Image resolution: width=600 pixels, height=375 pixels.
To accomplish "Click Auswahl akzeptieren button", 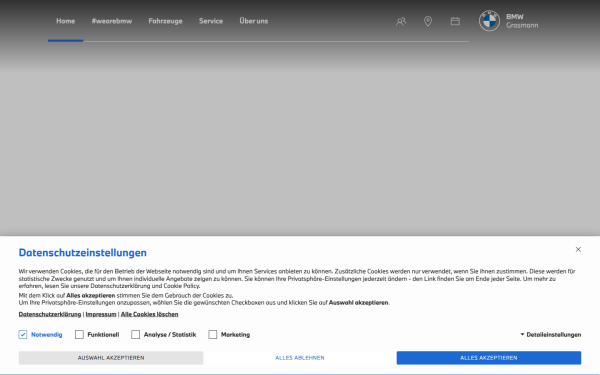I will (x=111, y=358).
